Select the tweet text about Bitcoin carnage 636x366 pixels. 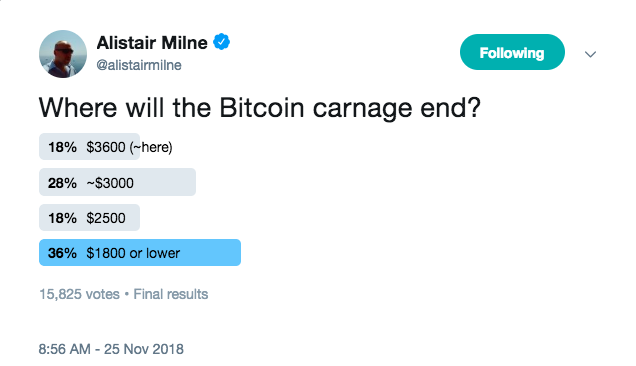pos(260,108)
